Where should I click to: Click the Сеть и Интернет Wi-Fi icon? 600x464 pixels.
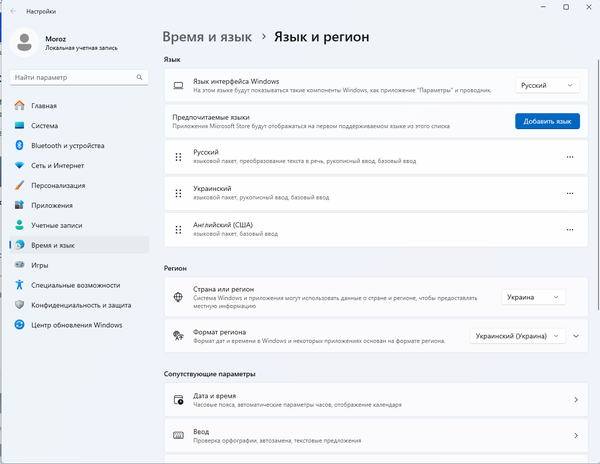click(20, 165)
